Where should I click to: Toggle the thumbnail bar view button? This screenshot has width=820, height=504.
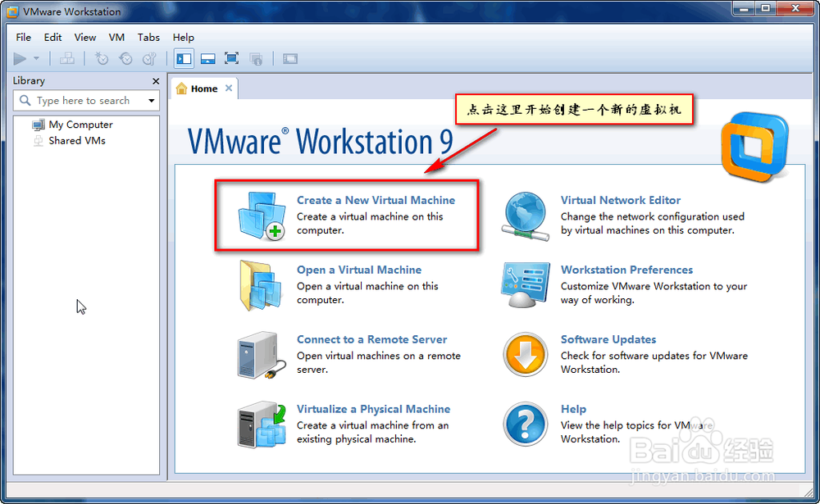pyautogui.click(x=207, y=58)
